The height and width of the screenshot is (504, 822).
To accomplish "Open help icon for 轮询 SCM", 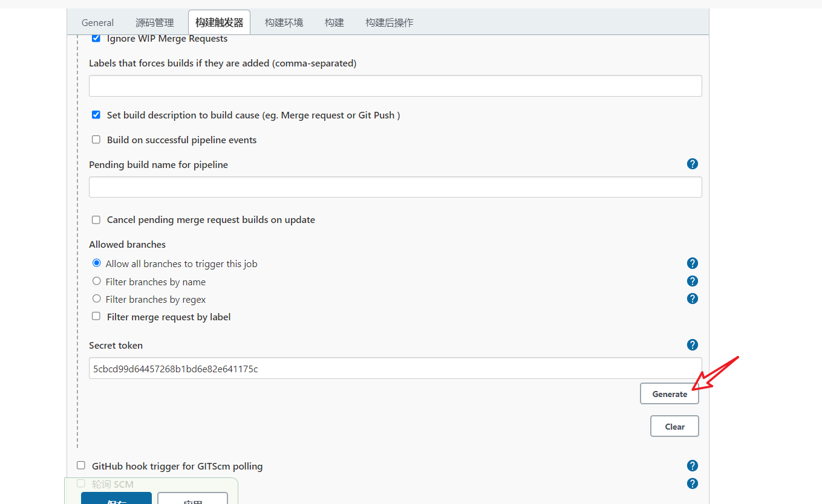I will click(693, 483).
